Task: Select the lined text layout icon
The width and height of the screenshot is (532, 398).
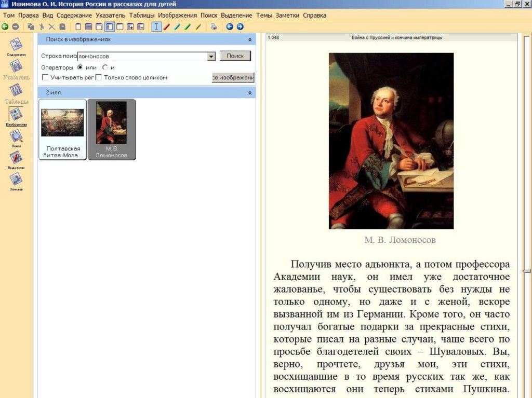Action: pos(88,27)
